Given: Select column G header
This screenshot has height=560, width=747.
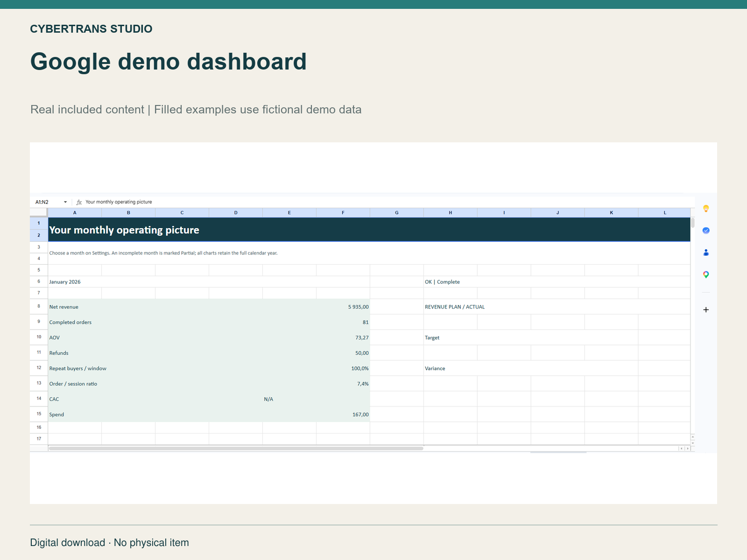Looking at the screenshot, I should [x=397, y=213].
